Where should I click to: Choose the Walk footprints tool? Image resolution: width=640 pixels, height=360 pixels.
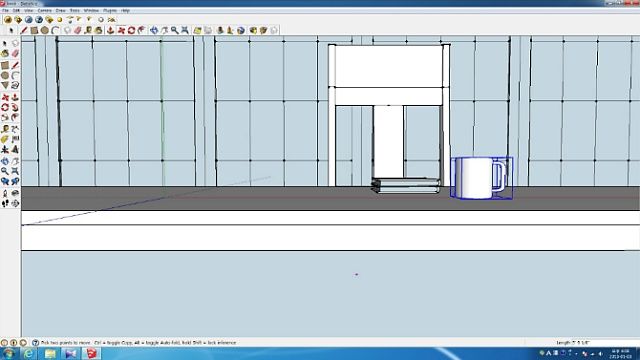click(x=5, y=202)
